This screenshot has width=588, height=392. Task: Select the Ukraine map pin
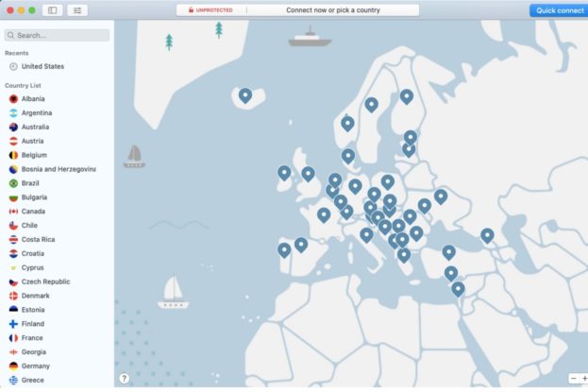tap(441, 196)
